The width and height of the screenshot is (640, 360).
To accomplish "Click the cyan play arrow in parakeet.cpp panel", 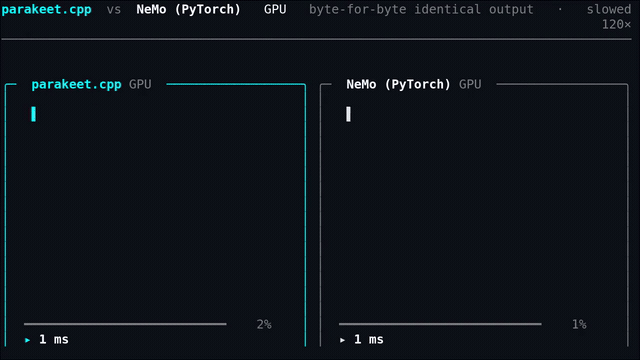I will [x=27, y=340].
